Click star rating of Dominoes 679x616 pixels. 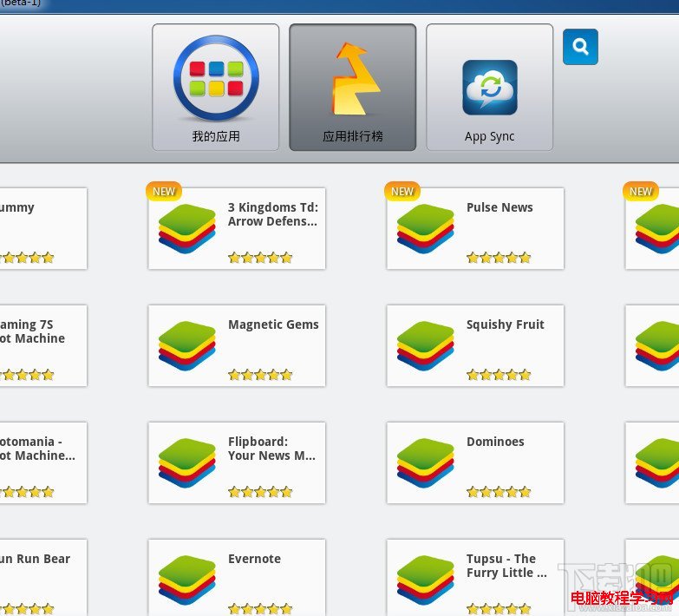(499, 492)
